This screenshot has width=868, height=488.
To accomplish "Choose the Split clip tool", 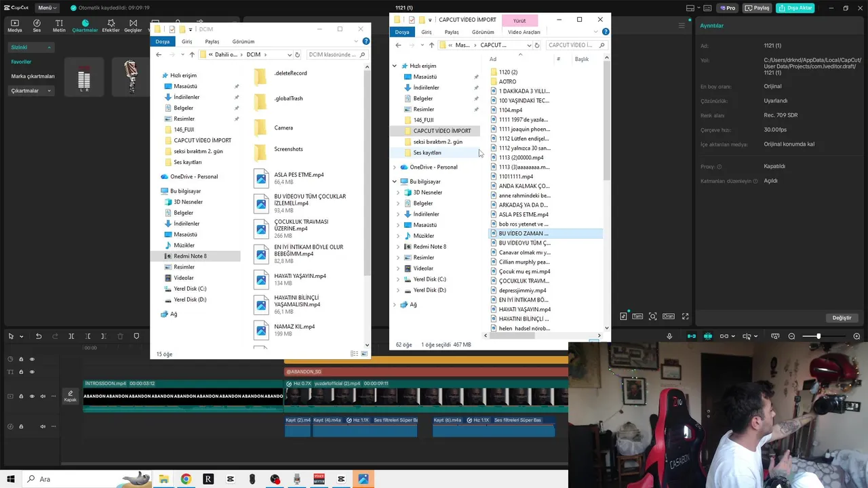I will (x=71, y=336).
